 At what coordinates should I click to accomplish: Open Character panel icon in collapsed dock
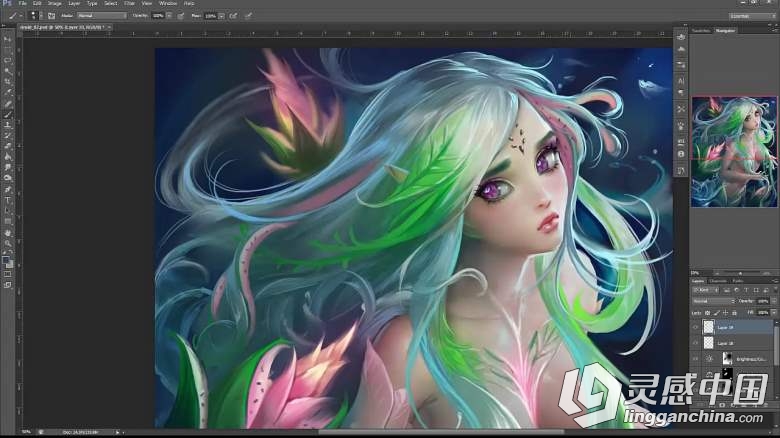coord(681,81)
